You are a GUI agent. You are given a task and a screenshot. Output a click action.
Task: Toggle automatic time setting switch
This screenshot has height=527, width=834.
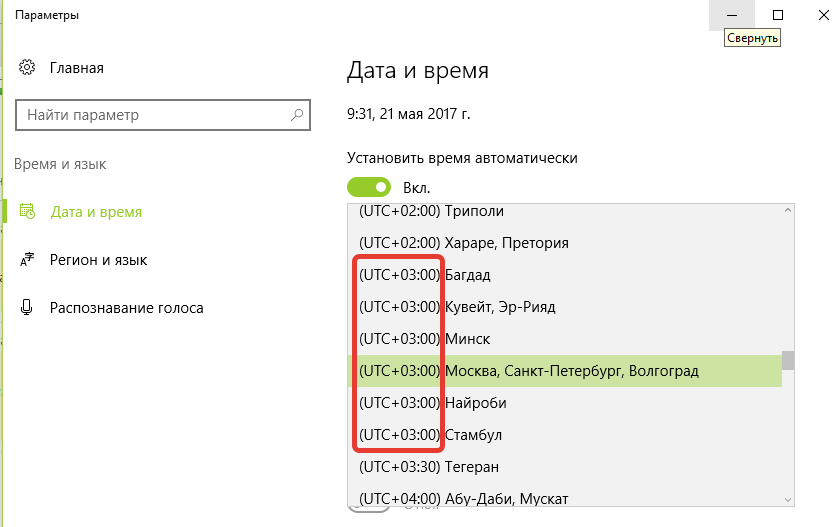368,187
